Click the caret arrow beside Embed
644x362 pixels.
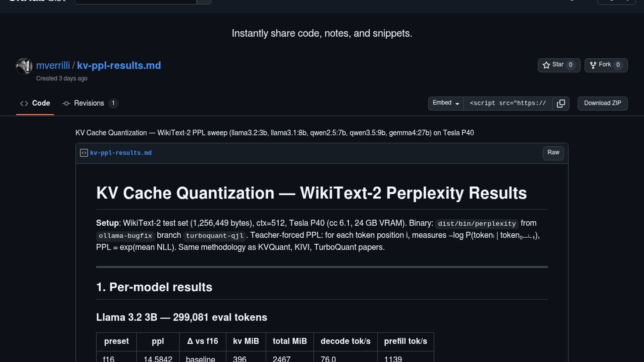coord(457,104)
